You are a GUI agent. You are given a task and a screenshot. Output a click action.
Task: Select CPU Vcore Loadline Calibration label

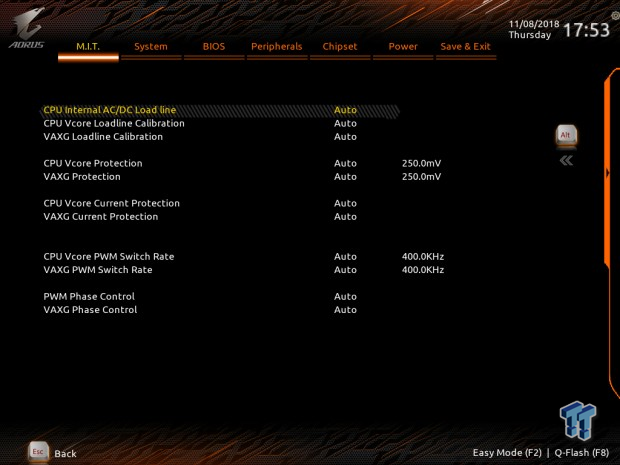[x=114, y=123]
